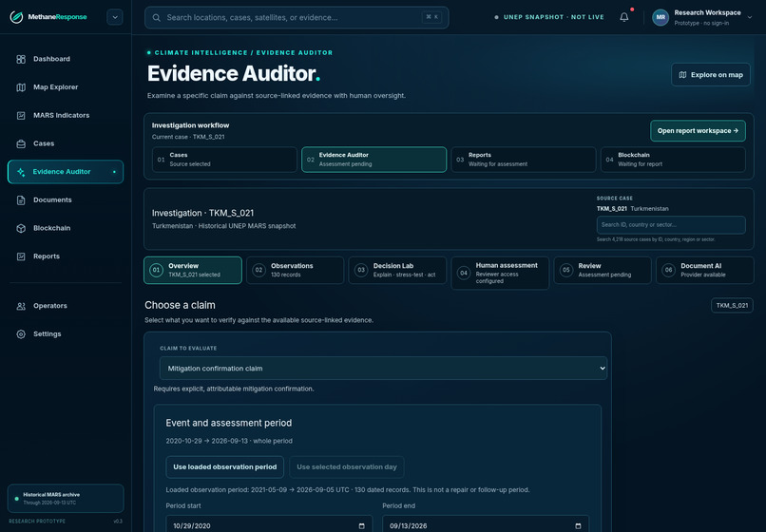Open Map Explorer from the sidebar
The width and height of the screenshot is (766, 532).
click(x=66, y=87)
